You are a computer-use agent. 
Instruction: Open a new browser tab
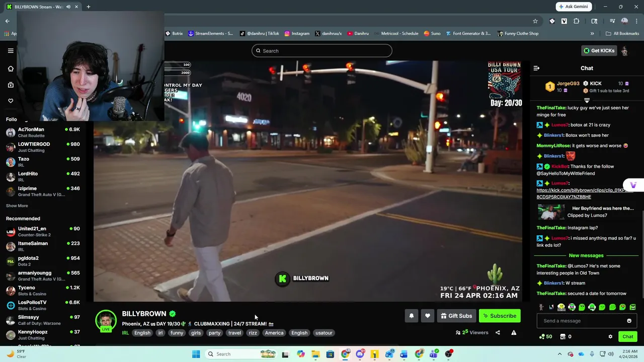point(88,7)
